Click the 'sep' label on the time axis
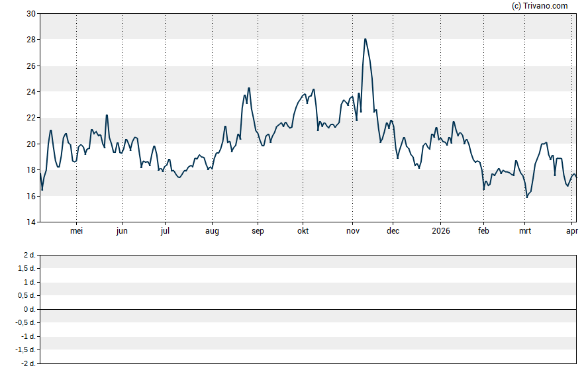The image size is (588, 374). click(x=258, y=231)
